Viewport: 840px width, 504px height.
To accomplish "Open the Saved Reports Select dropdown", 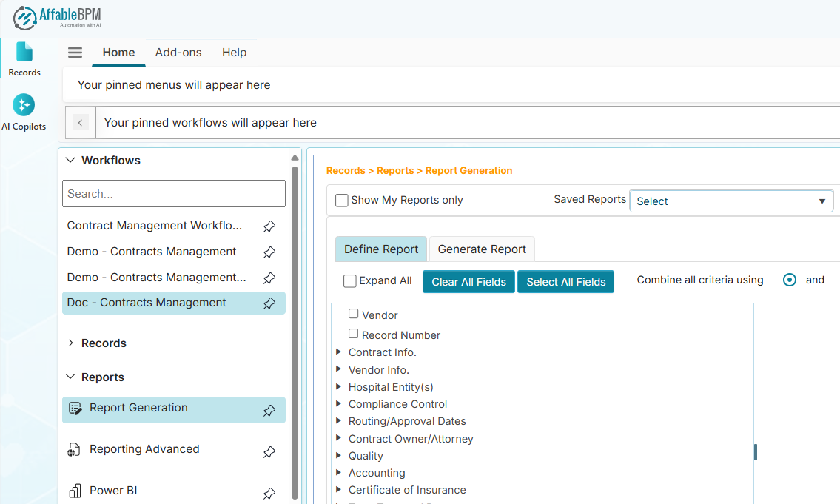I will tap(731, 201).
